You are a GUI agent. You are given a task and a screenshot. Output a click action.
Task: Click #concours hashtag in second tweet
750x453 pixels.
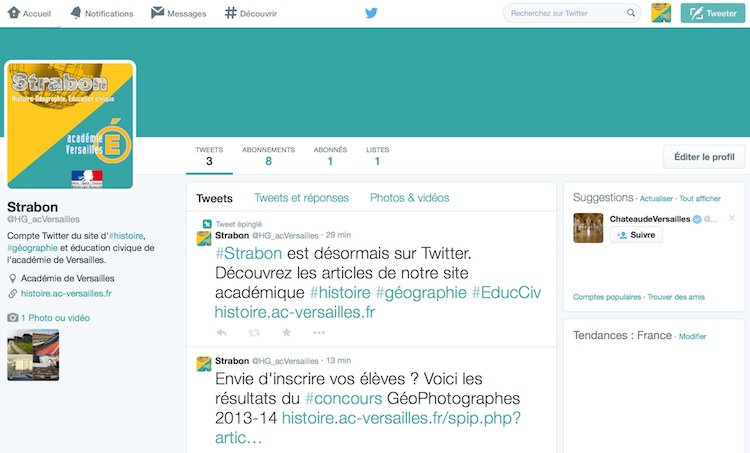[x=343, y=398]
